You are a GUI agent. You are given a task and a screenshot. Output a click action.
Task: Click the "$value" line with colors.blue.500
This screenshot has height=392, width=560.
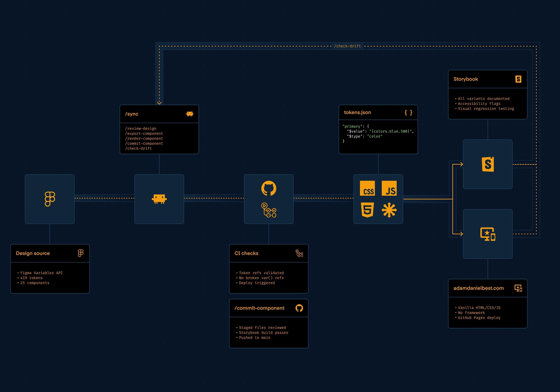(x=380, y=131)
